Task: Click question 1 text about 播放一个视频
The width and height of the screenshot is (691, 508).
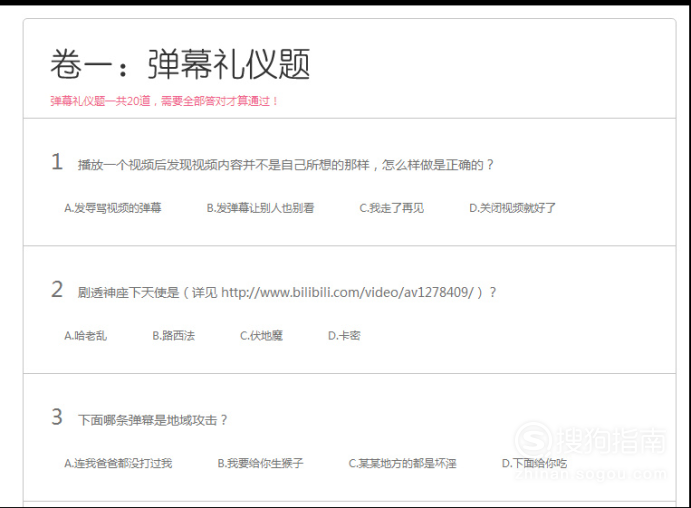Action: click(x=286, y=165)
